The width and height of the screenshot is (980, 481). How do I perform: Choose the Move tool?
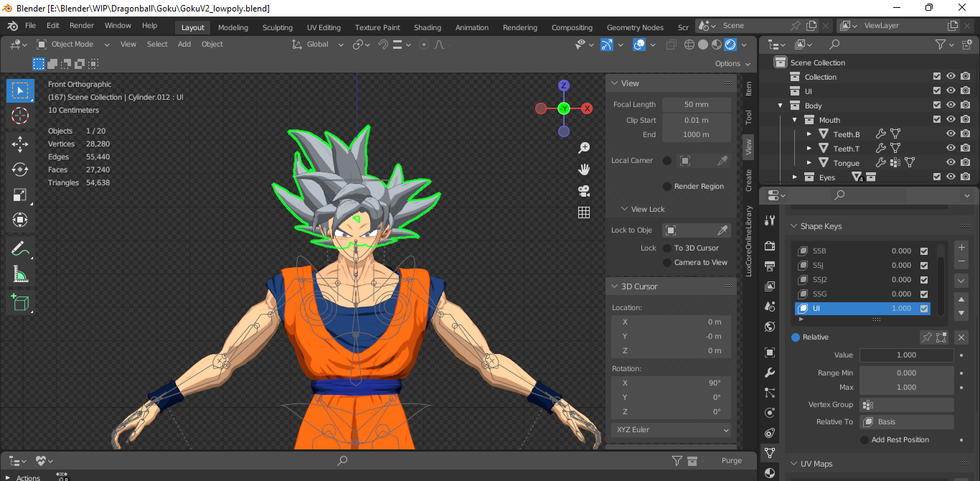(20, 144)
